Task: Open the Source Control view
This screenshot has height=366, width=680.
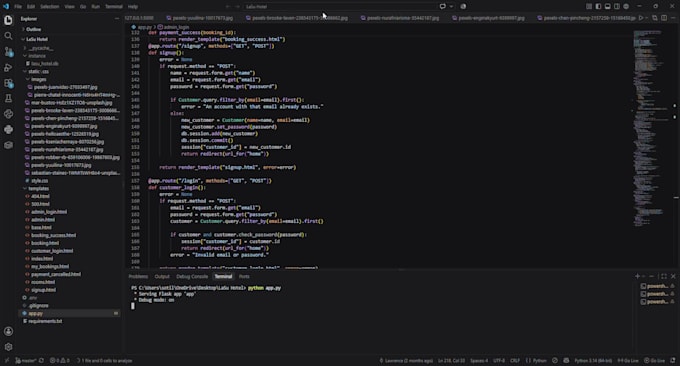Action: tap(8, 52)
